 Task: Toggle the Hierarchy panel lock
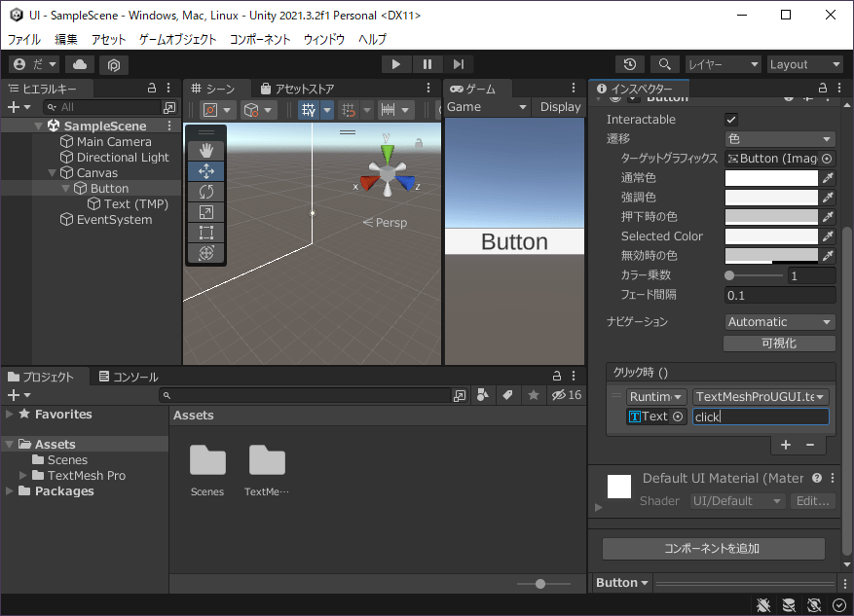[152, 88]
